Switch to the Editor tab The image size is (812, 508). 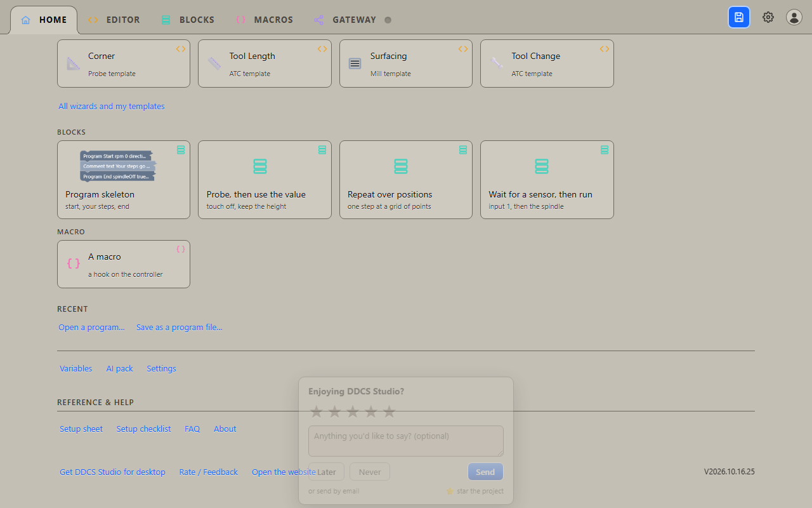(114, 20)
